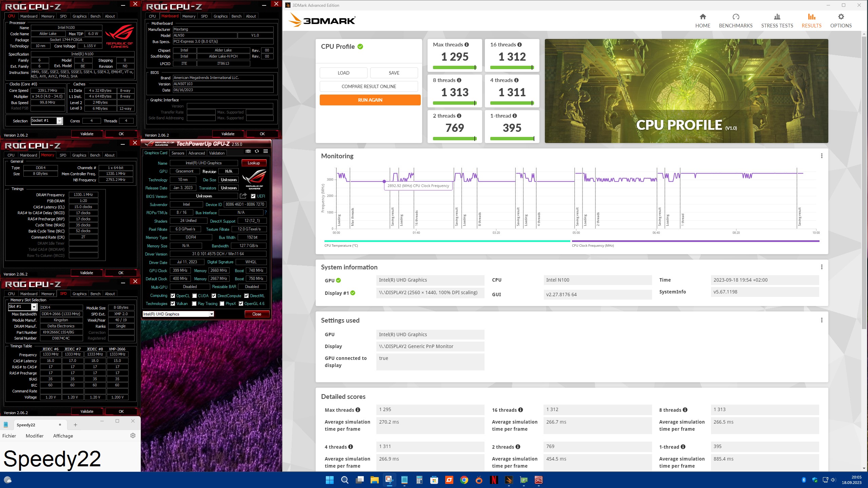868x488 pixels.
Task: Switch to Bench tab in CPU-Z CPU window
Action: point(95,16)
